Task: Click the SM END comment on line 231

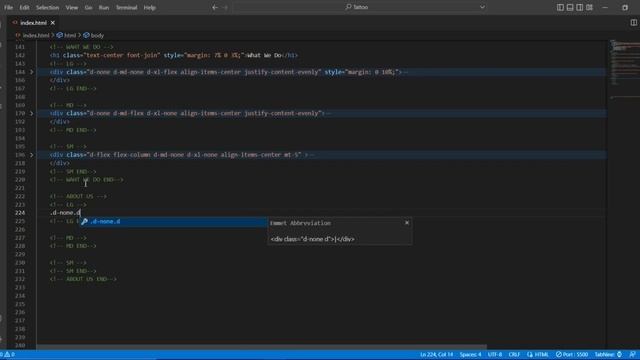Action: coord(73,271)
